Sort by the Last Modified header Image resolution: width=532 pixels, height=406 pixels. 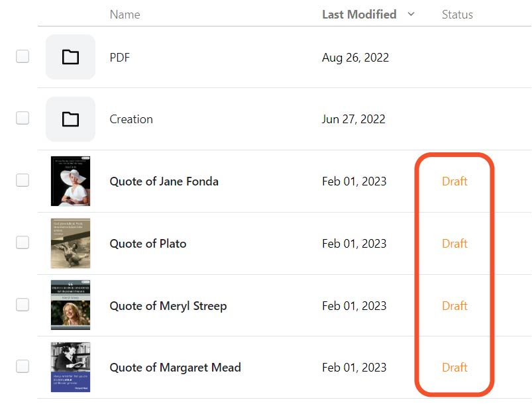point(359,15)
